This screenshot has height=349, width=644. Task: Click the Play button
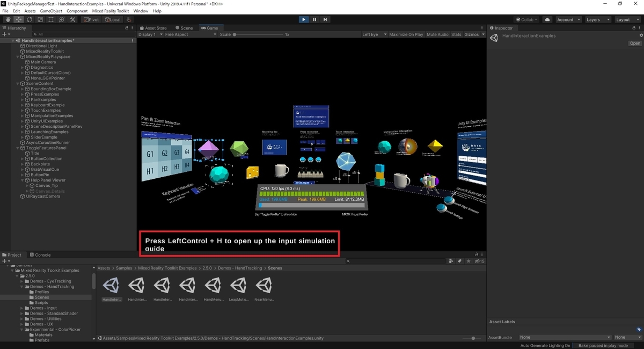point(304,19)
